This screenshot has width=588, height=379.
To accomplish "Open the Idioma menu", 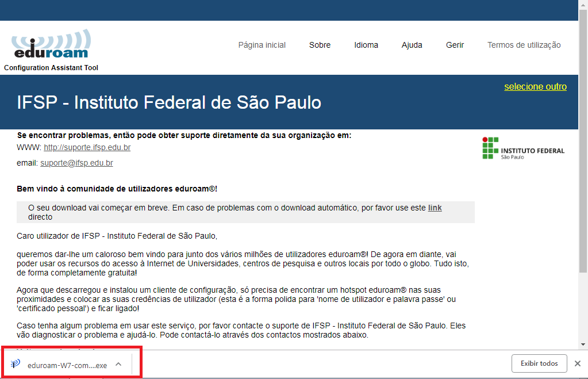I will pyautogui.click(x=366, y=45).
